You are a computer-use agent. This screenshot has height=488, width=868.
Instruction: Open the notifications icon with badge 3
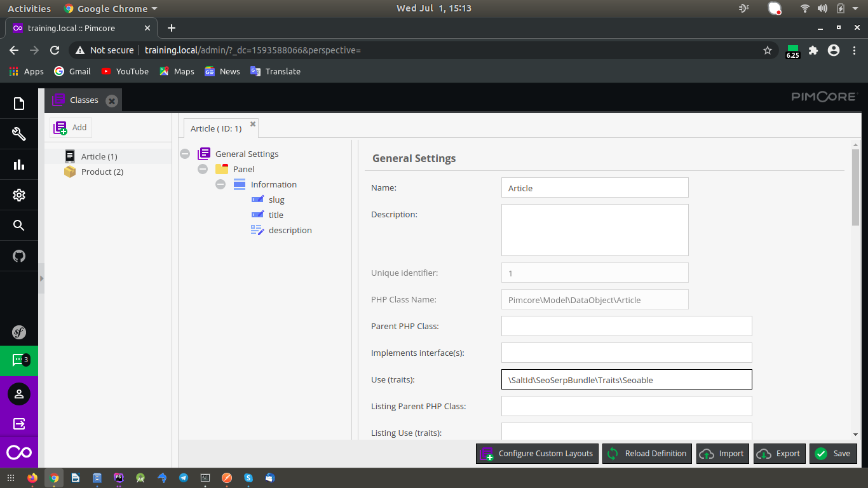click(x=19, y=361)
